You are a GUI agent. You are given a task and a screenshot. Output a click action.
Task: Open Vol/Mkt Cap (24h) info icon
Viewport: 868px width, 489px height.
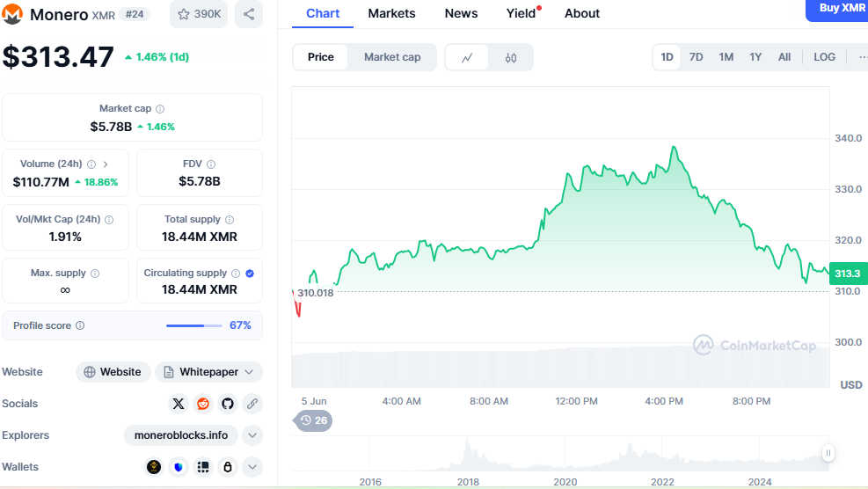point(109,220)
